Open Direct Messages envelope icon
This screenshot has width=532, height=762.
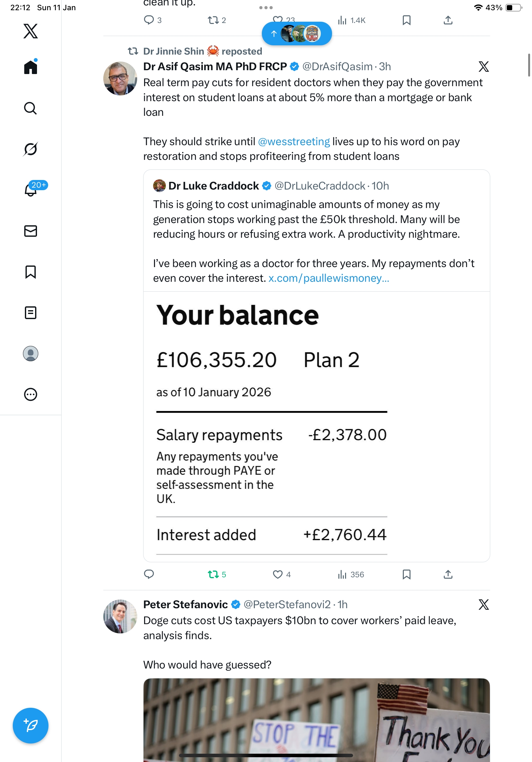[31, 231]
